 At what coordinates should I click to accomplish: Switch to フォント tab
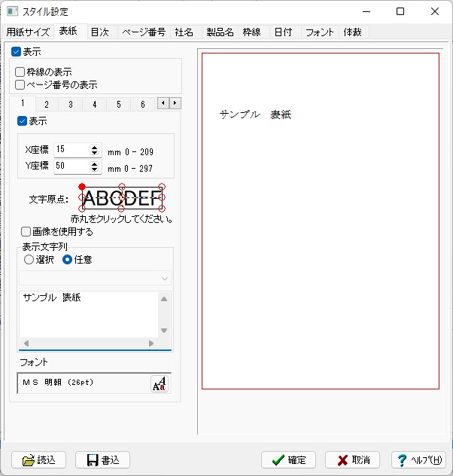coord(320,32)
